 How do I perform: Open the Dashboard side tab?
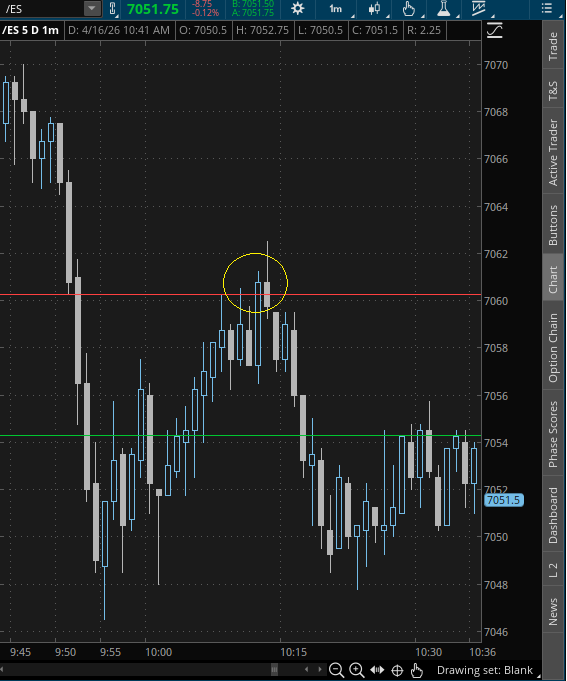(553, 515)
